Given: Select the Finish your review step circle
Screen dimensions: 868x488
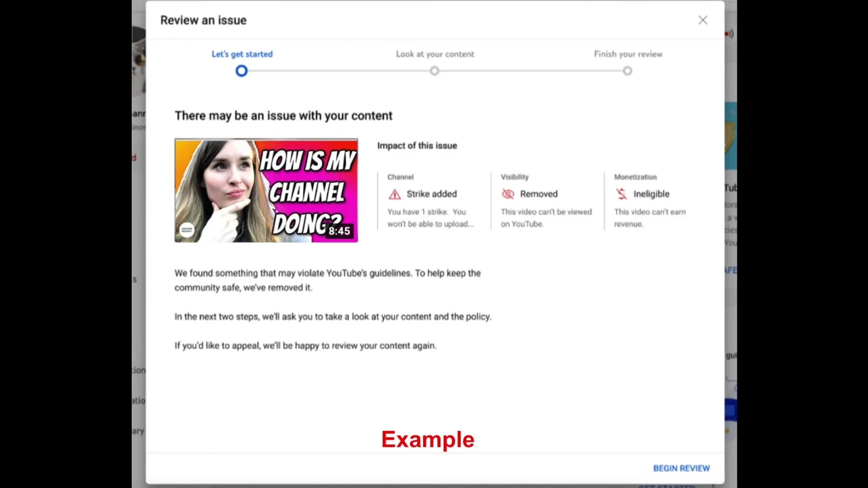Looking at the screenshot, I should point(627,71).
